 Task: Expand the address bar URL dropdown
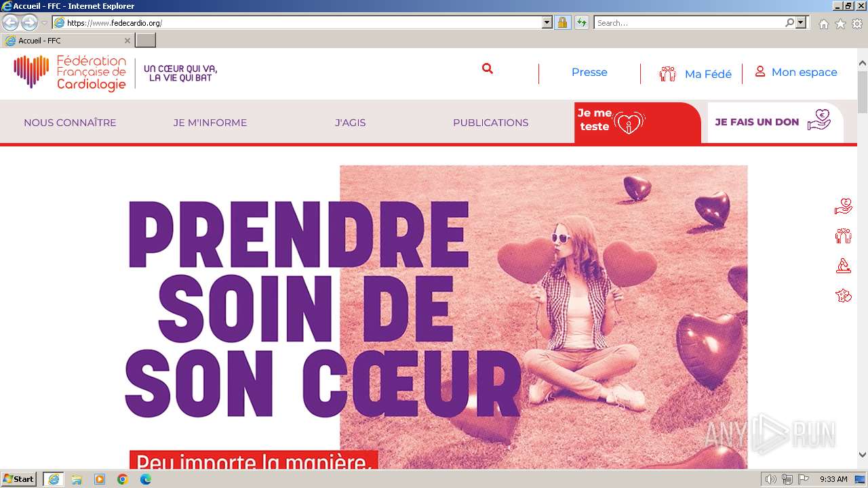(547, 22)
